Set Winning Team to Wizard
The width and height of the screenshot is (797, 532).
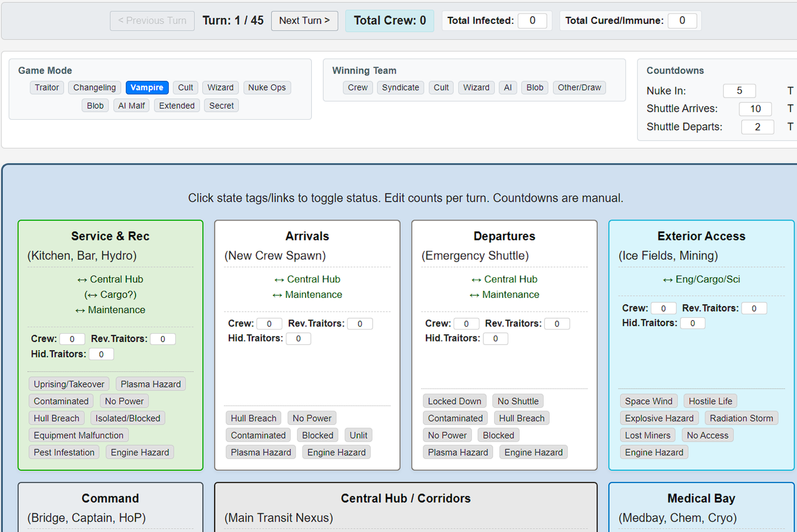click(x=476, y=87)
